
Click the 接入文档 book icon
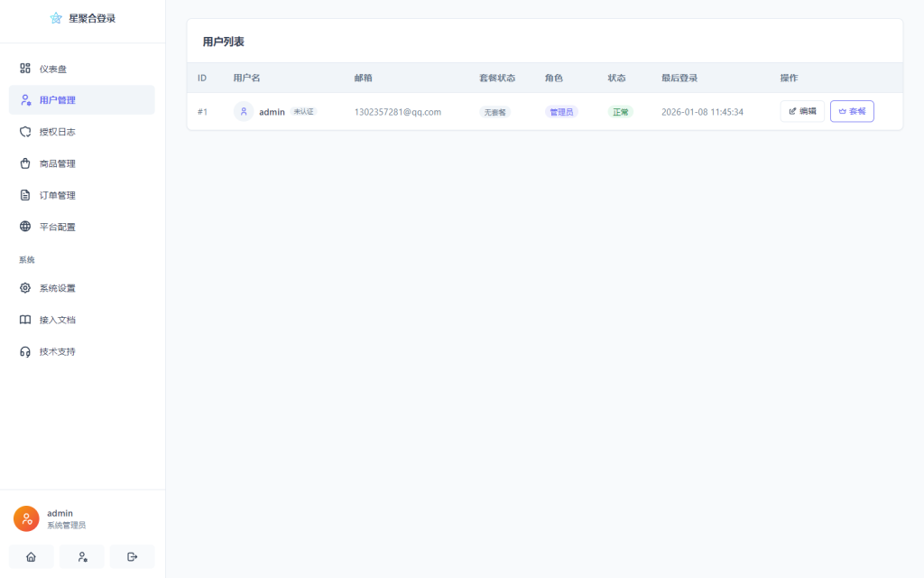point(25,319)
